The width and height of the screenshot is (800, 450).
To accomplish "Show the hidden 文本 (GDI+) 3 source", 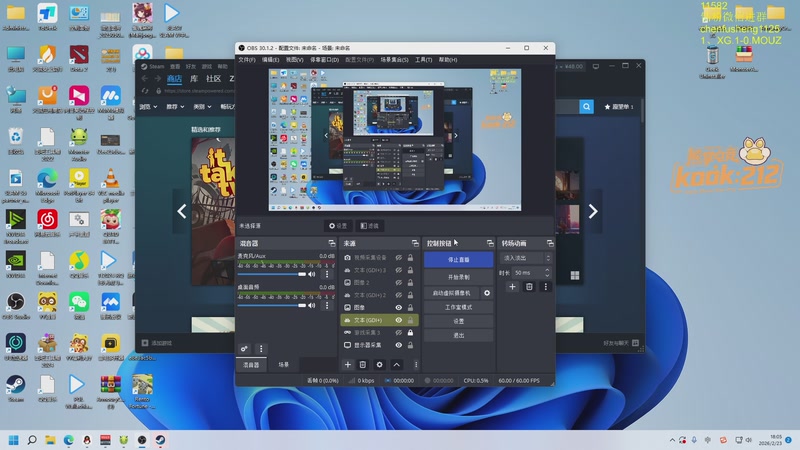I will click(x=398, y=270).
